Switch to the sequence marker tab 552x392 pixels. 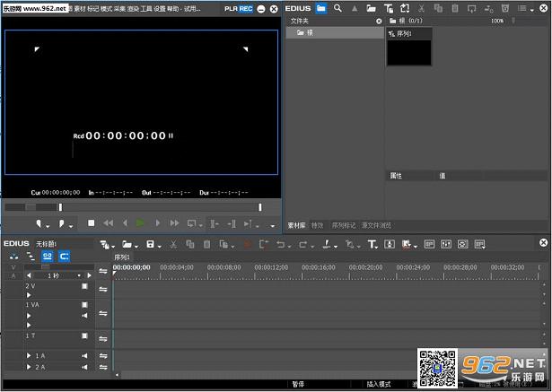[344, 225]
